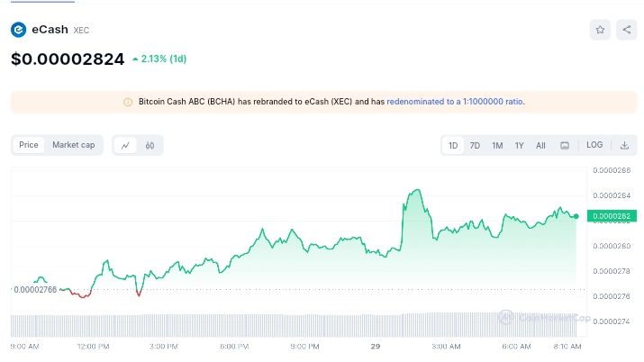Click the current price point dot on chart
This screenshot has width=644, height=362.
pyautogui.click(x=576, y=216)
